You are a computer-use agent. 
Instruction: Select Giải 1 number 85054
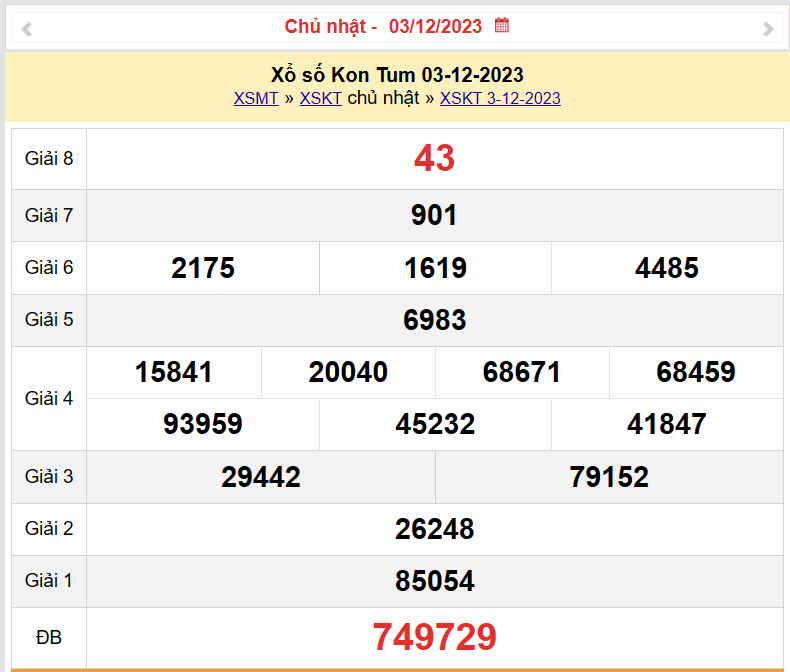435,581
